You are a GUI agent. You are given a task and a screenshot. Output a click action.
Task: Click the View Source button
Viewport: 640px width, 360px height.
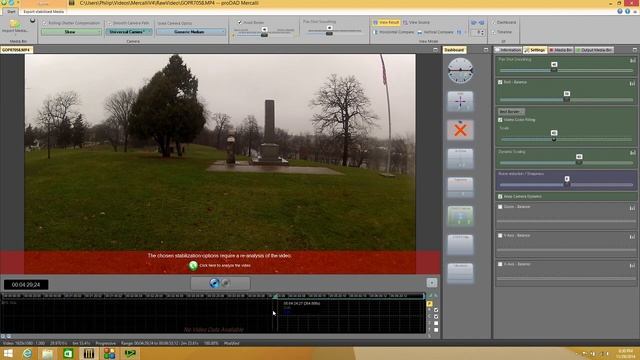[417, 22]
